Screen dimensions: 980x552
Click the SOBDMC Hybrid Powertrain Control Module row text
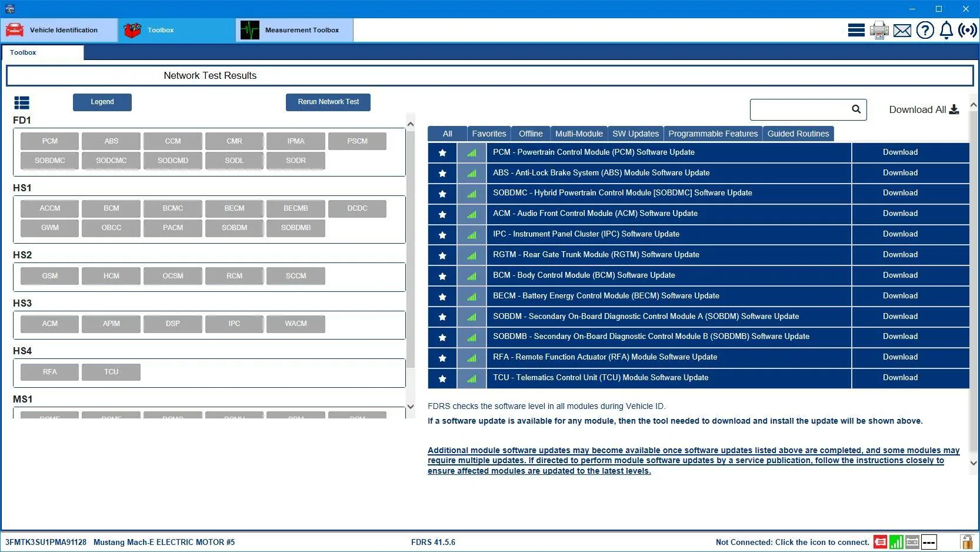[622, 193]
